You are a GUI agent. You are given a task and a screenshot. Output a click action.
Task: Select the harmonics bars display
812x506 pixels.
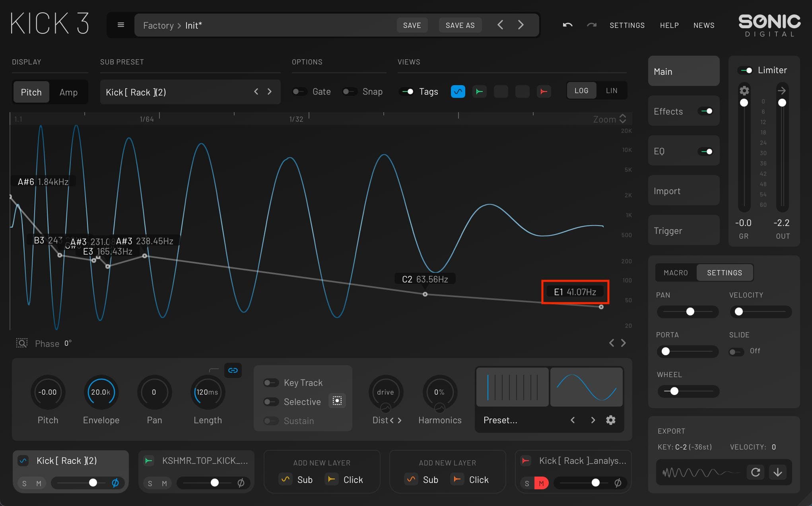click(x=513, y=387)
